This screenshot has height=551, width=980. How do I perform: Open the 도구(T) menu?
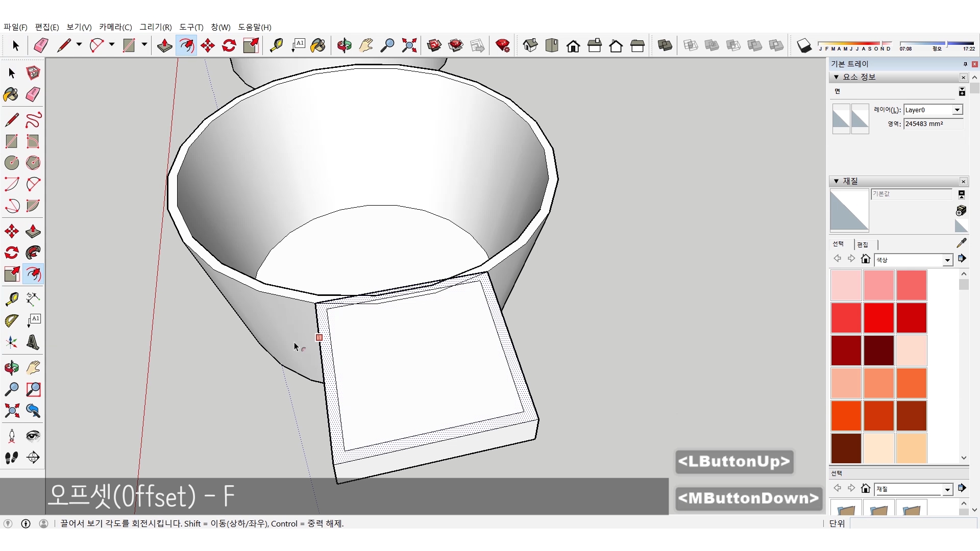pos(191,27)
